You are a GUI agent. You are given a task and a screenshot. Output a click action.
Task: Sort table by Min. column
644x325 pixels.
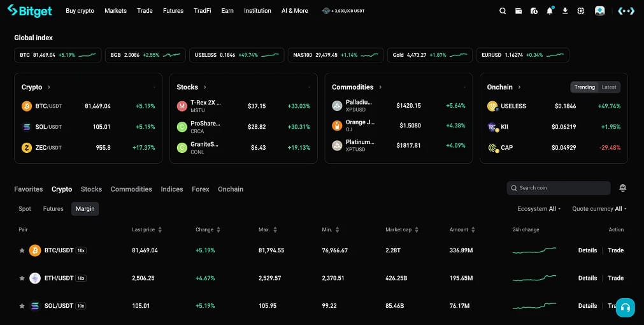pyautogui.click(x=331, y=229)
